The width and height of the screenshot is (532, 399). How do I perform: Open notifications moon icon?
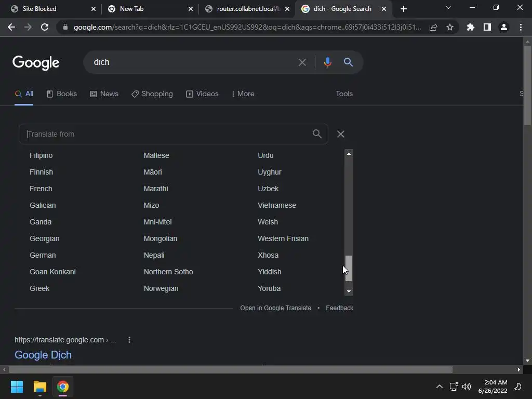click(x=518, y=387)
